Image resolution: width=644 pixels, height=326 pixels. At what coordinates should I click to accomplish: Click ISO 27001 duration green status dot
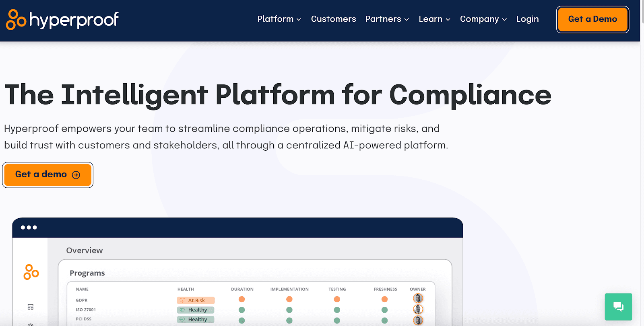(x=242, y=310)
